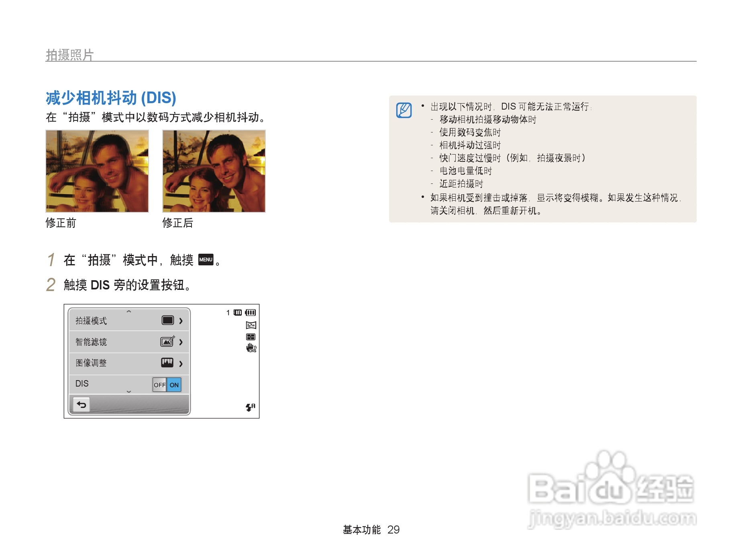The width and height of the screenshot is (742, 560).
Task: Click the text 移动相机拍摄移动物体时
Action: [488, 120]
